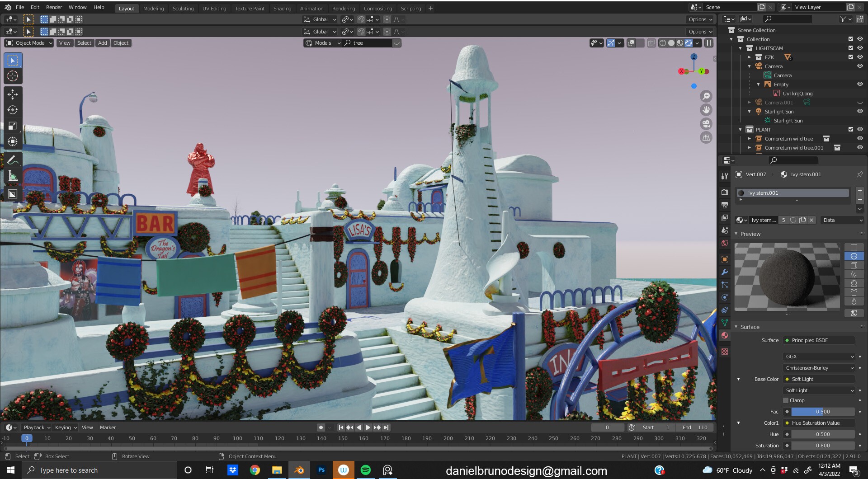Collapse the LIGHTSCAM collection
This screenshot has width=868, height=479.
tap(741, 48)
